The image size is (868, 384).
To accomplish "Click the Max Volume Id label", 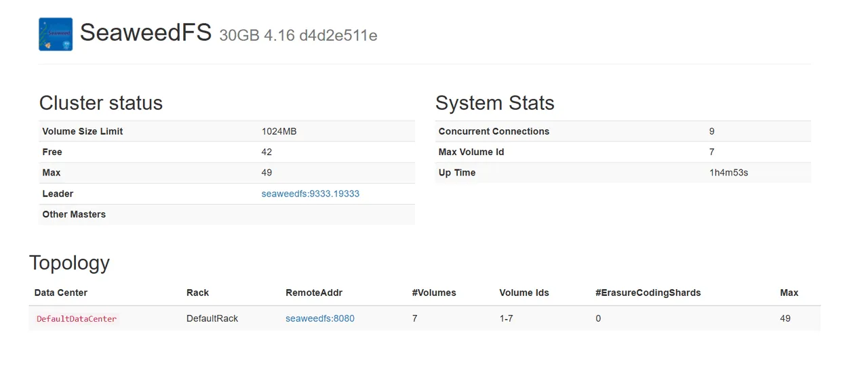I will [x=471, y=152].
